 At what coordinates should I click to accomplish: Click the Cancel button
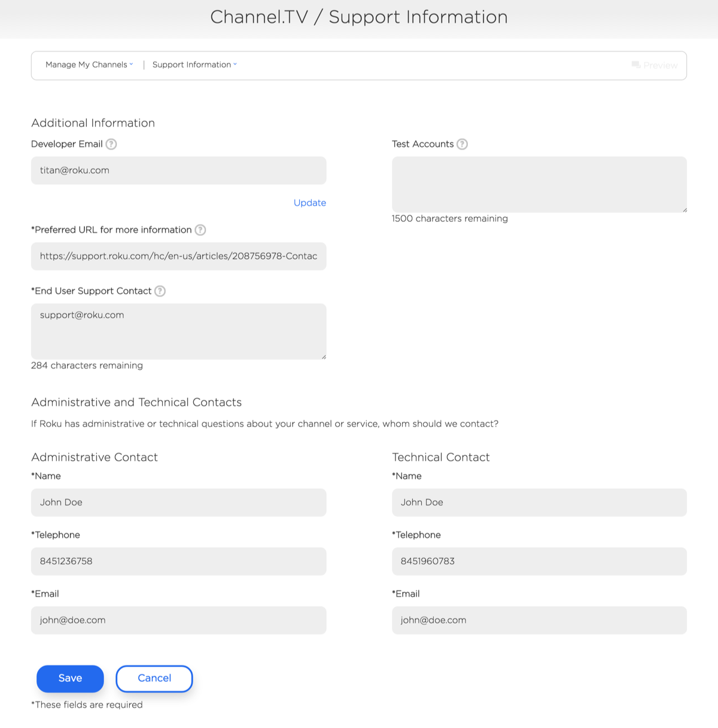click(154, 678)
